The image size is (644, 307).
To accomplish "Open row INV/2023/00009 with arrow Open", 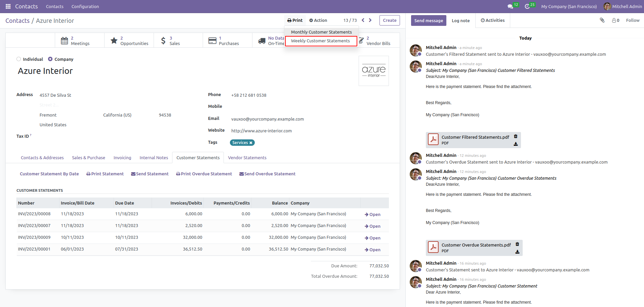I will point(372,238).
